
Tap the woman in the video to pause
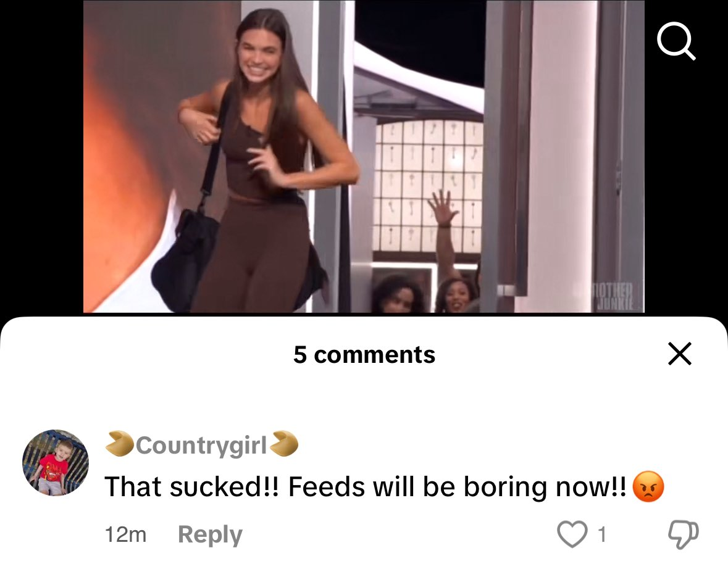[260, 162]
